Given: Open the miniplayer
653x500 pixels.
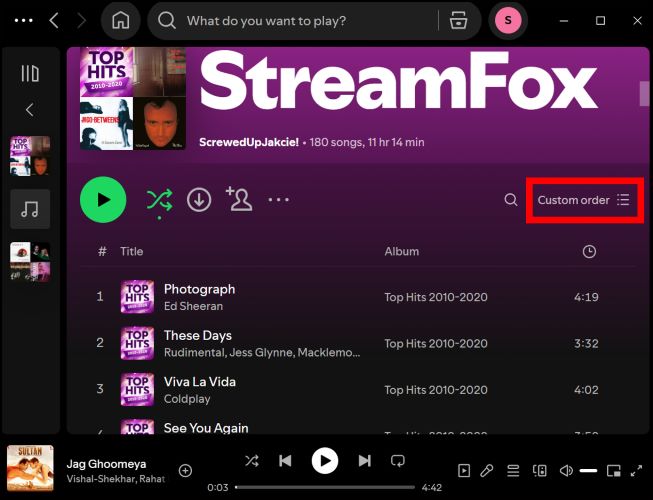Looking at the screenshot, I should (613, 471).
